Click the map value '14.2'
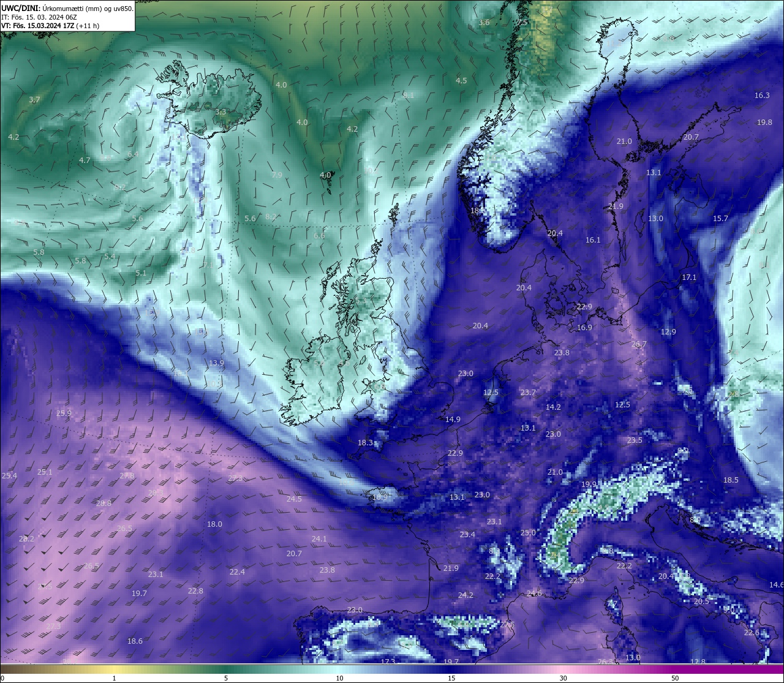 click(x=553, y=407)
